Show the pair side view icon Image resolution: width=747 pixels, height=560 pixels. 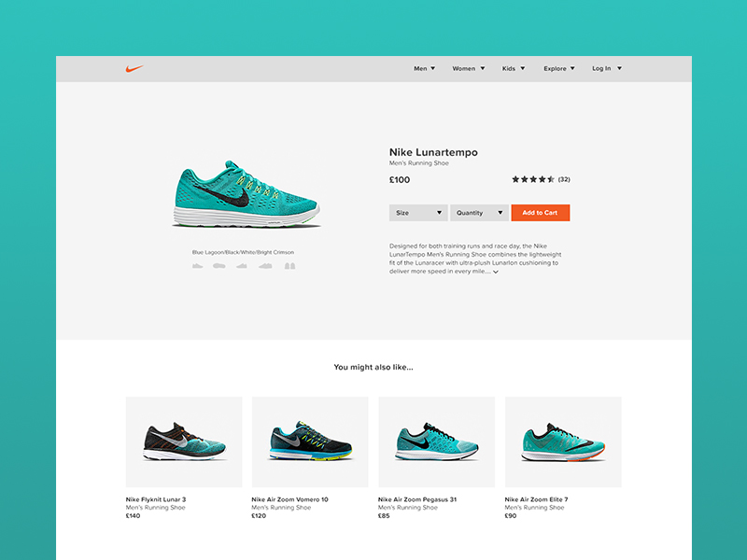pos(265,266)
